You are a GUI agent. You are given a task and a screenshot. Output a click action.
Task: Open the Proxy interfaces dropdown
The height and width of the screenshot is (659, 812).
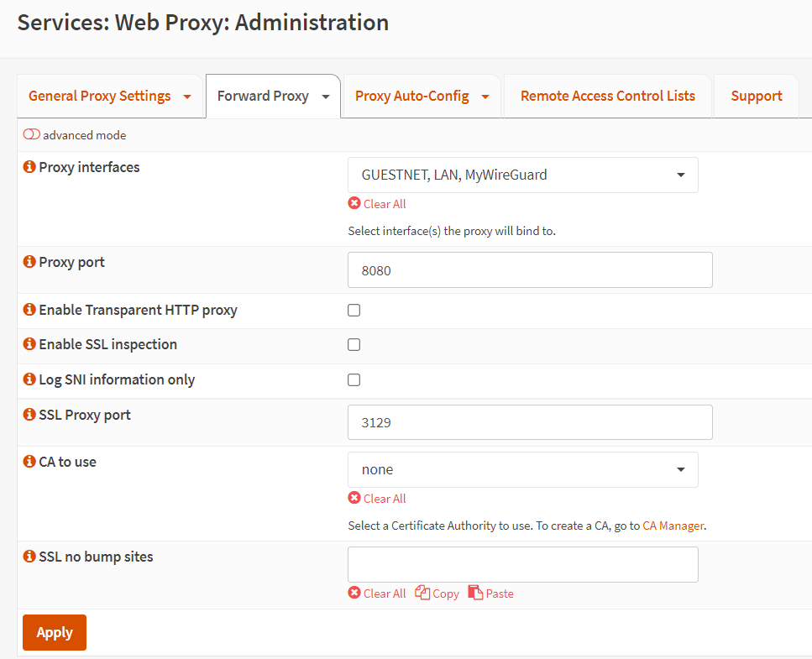pyautogui.click(x=522, y=175)
